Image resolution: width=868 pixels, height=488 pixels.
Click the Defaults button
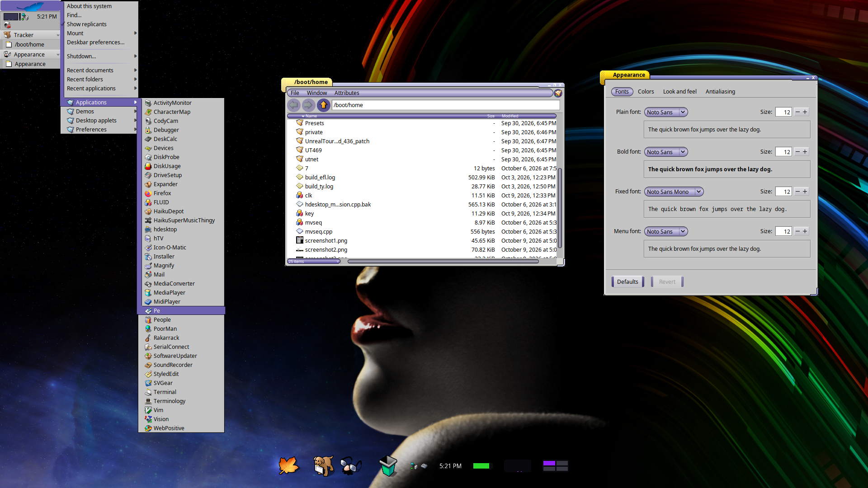click(x=627, y=282)
